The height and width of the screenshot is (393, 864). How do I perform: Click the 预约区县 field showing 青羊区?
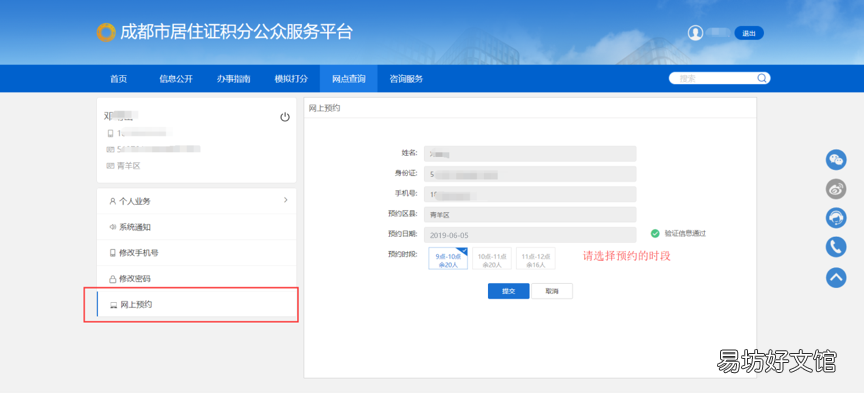tap(530, 214)
